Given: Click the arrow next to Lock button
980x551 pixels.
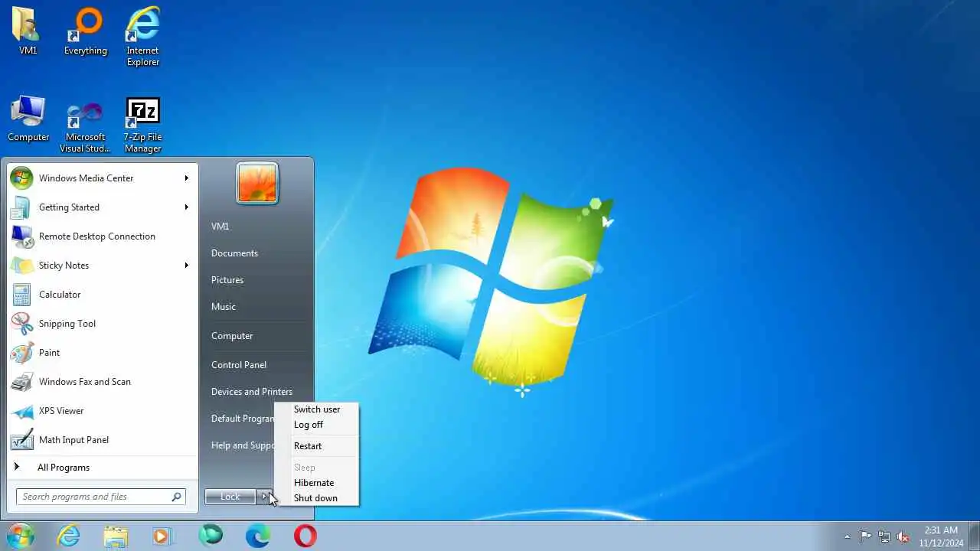Looking at the screenshot, I should (x=265, y=497).
